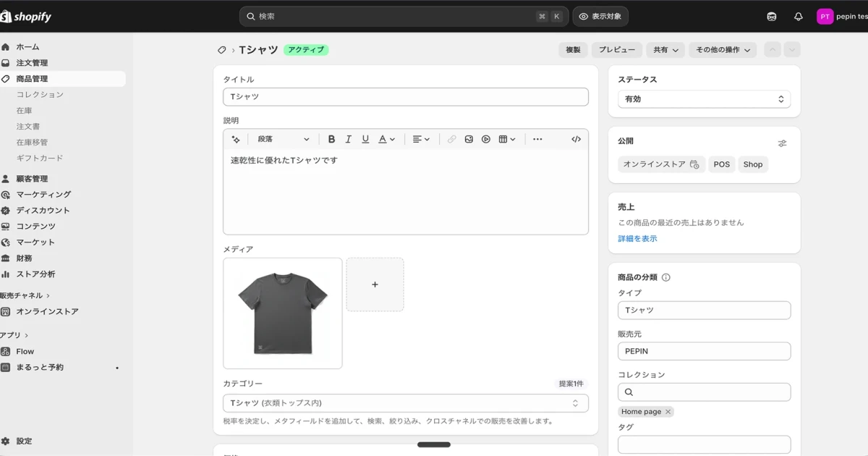Insert a video into the description
This screenshot has width=868, height=456.
[x=485, y=139]
